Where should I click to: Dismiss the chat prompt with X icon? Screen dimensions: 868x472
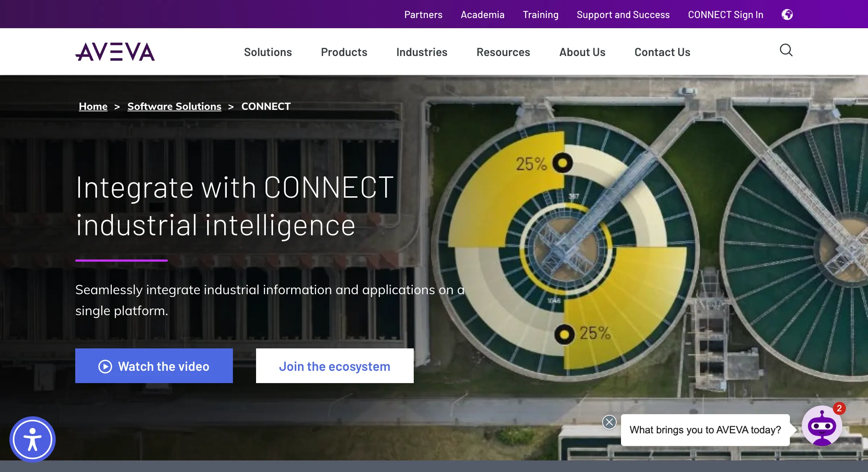coord(609,422)
